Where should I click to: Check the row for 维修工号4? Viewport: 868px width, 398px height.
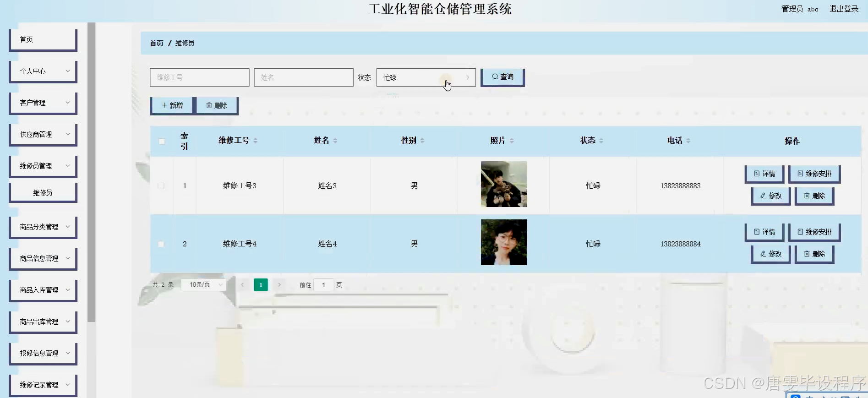point(161,244)
